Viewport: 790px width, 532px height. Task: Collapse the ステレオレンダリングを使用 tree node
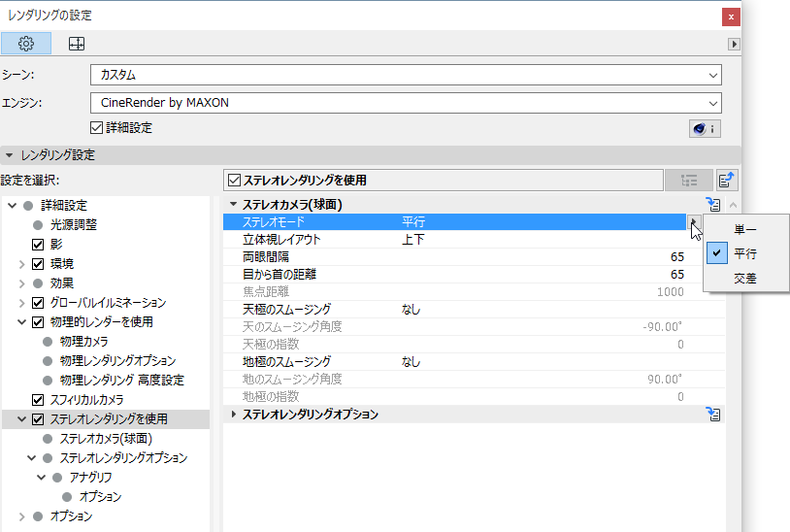click(x=21, y=419)
